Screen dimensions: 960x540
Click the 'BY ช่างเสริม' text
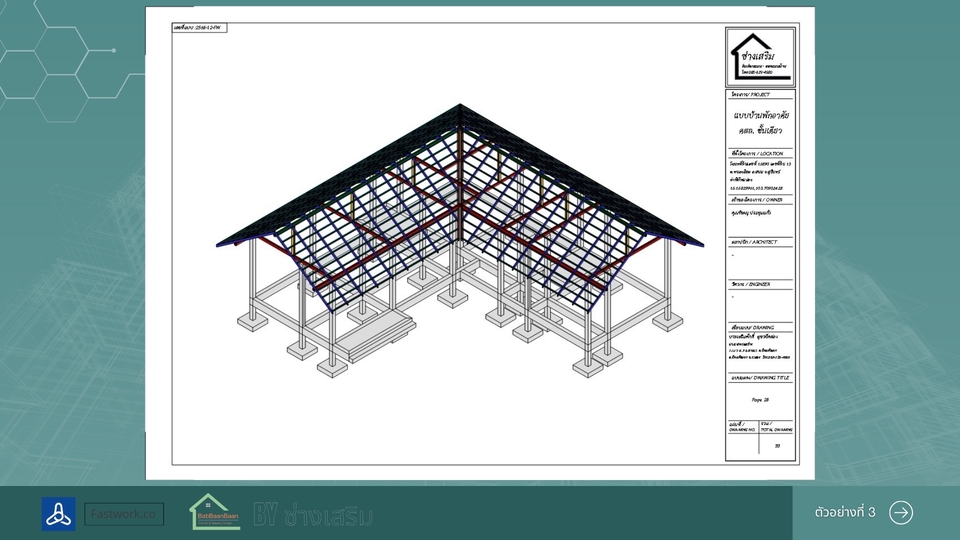(x=313, y=515)
